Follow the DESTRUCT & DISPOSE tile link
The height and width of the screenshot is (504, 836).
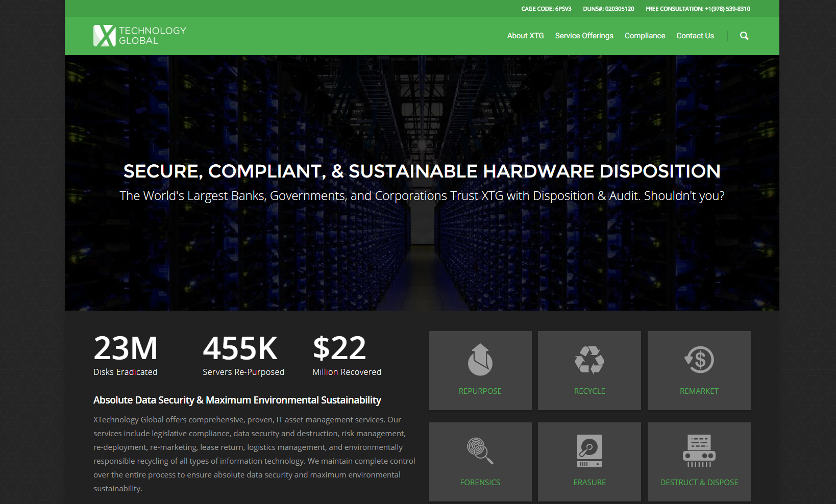coord(699,482)
